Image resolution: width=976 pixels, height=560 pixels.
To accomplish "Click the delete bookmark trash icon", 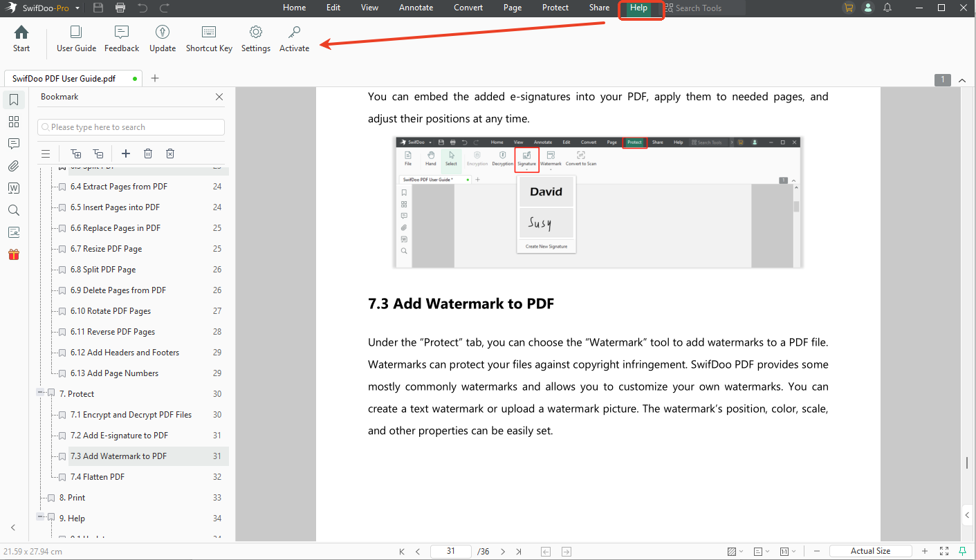I will [x=148, y=153].
